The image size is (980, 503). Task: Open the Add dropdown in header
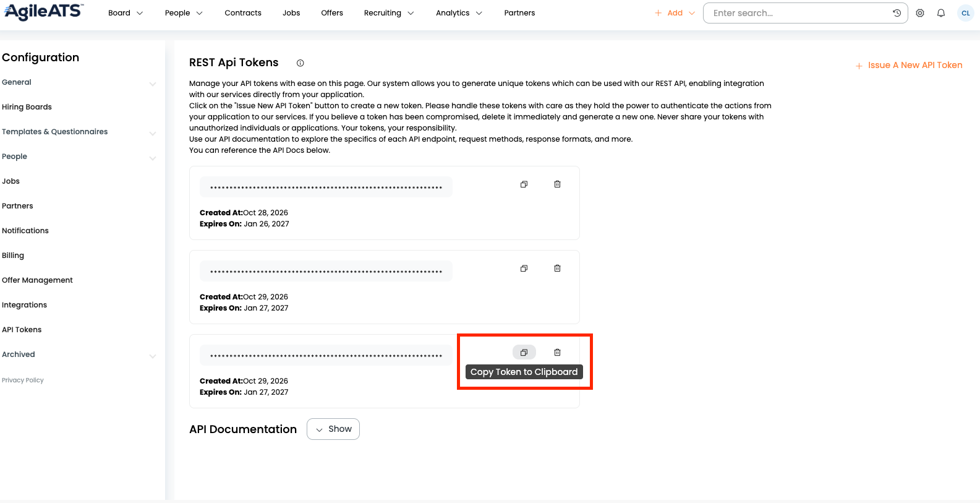675,13
